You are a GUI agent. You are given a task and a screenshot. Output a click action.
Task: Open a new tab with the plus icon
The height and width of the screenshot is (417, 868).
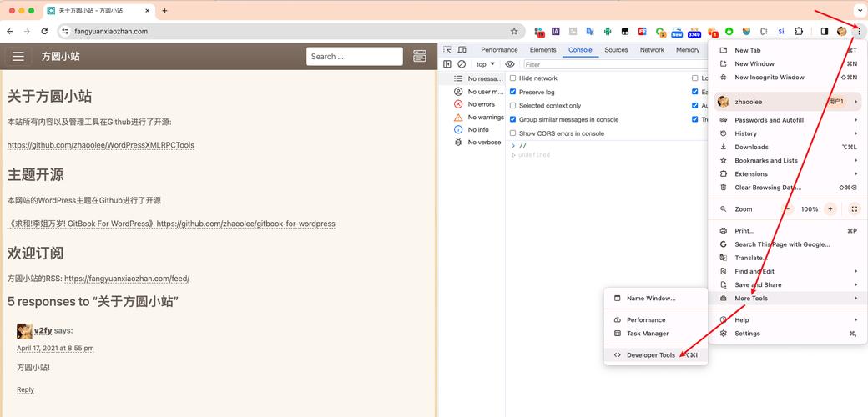(165, 11)
